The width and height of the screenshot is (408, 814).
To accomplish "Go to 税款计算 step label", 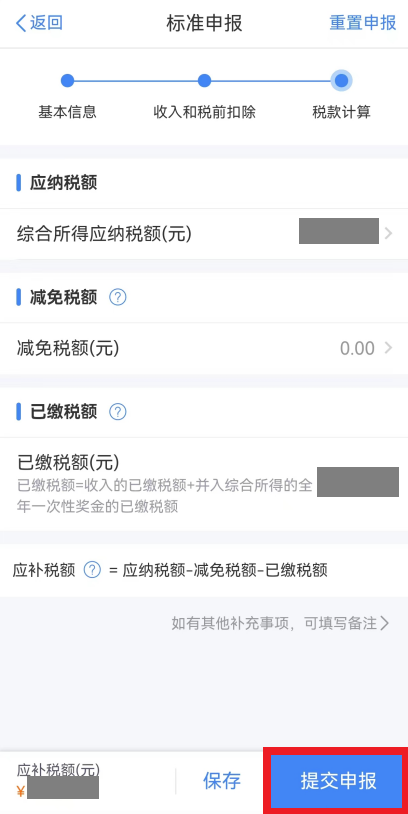I will point(341,112).
